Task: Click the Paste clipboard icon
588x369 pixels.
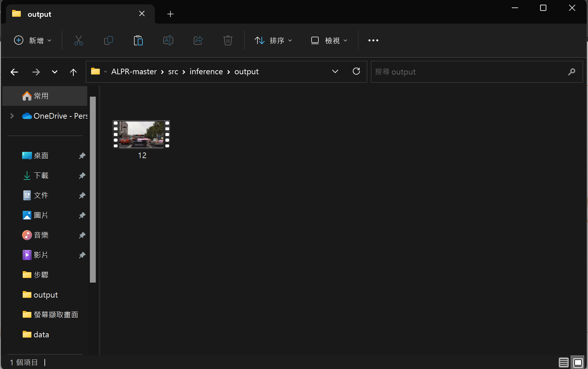Action: click(138, 40)
